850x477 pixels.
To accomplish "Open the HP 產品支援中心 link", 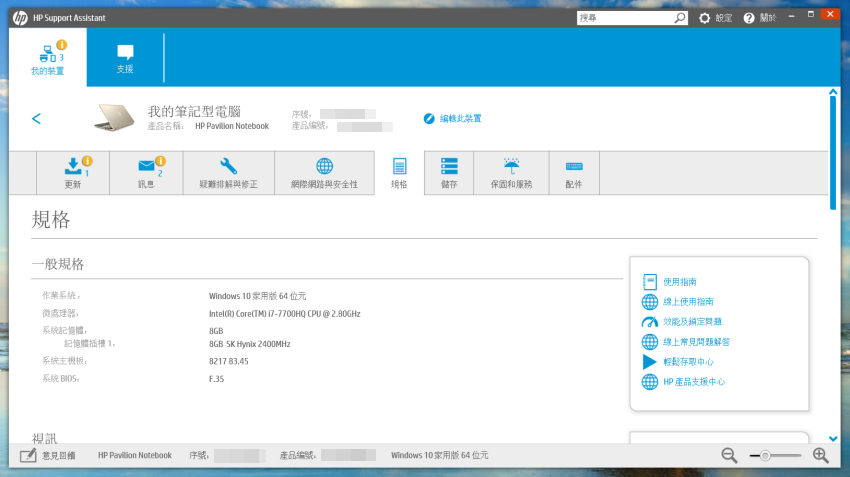I will click(694, 382).
